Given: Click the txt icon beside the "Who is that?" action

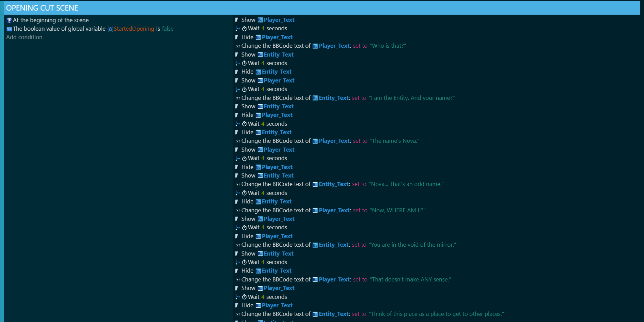Looking at the screenshot, I should tap(237, 46).
